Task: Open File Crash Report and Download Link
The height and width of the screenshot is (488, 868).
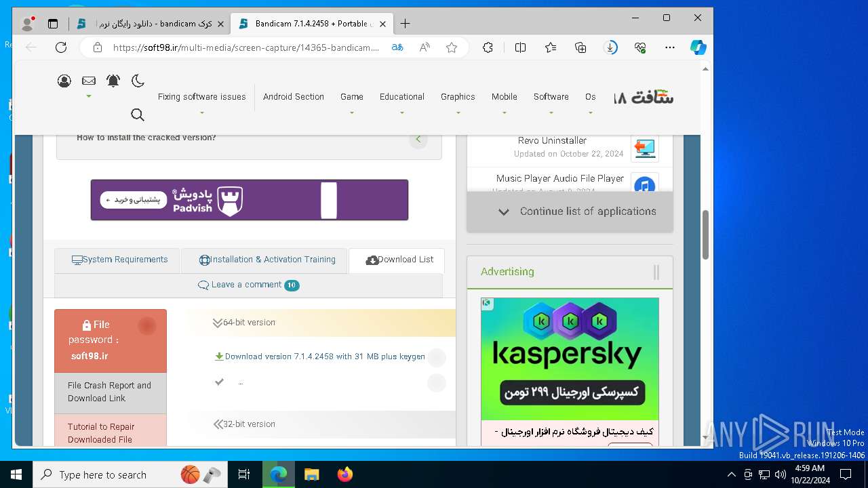Action: [x=111, y=392]
